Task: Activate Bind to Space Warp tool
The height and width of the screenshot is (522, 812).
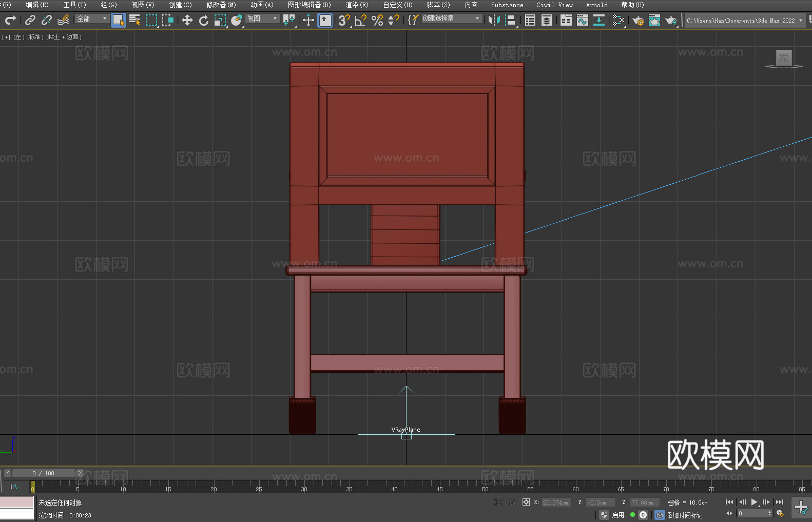Action: coord(63,20)
